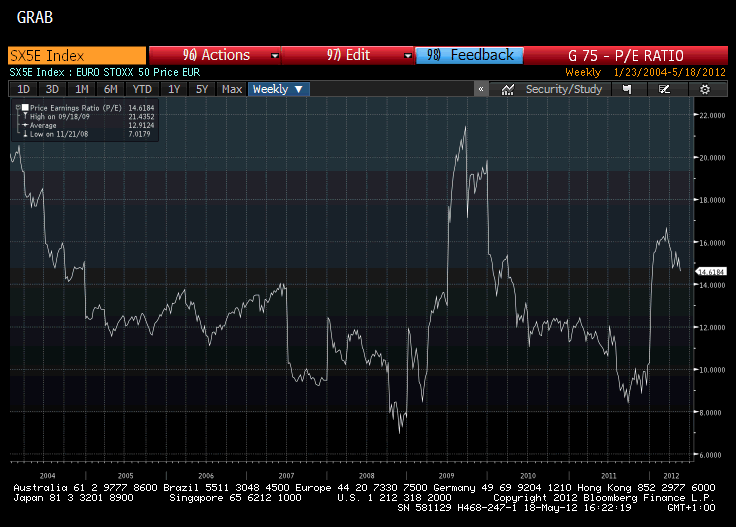This screenshot has height=527, width=736.
Task: Click the 12.0000 y-axis label
Action: [712, 328]
